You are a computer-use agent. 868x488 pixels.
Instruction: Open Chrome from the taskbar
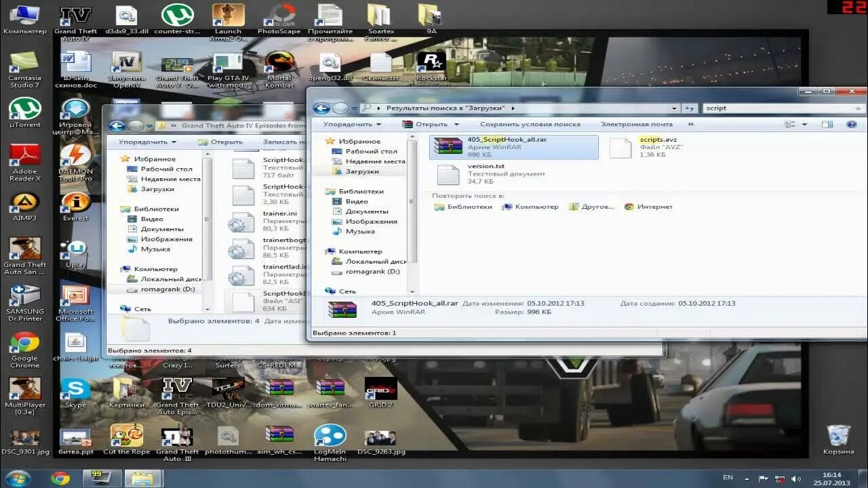[60, 479]
